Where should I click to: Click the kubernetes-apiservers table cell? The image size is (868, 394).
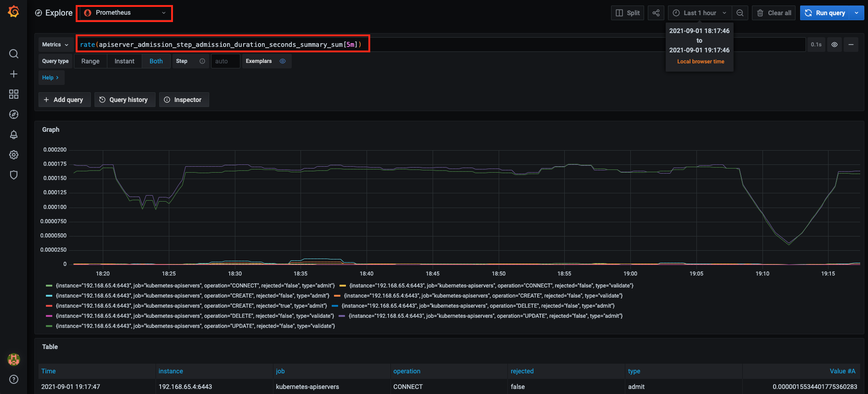coord(332,387)
